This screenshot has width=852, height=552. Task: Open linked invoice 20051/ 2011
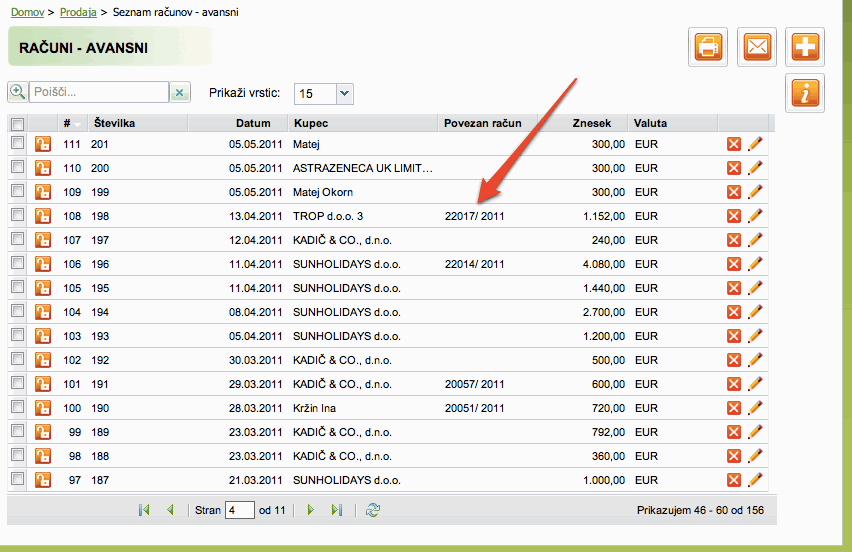(474, 408)
